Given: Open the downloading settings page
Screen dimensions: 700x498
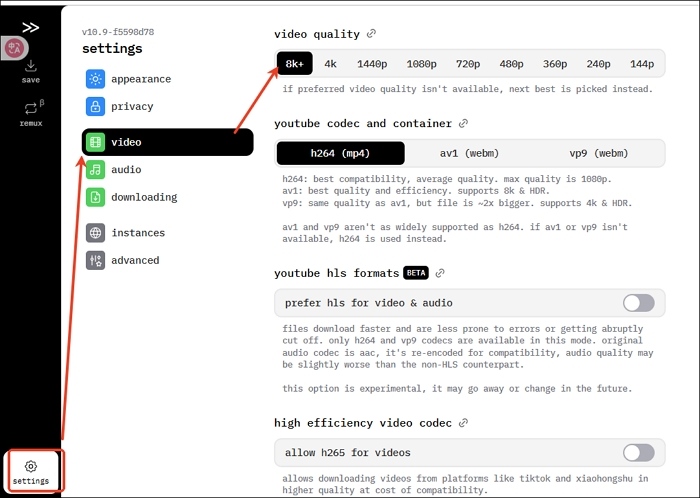Looking at the screenshot, I should click(167, 197).
